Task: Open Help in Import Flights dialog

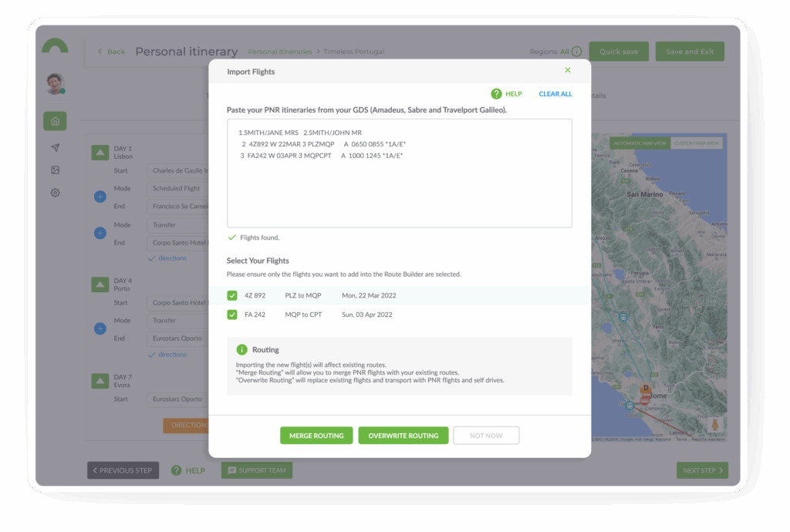Action: [506, 93]
